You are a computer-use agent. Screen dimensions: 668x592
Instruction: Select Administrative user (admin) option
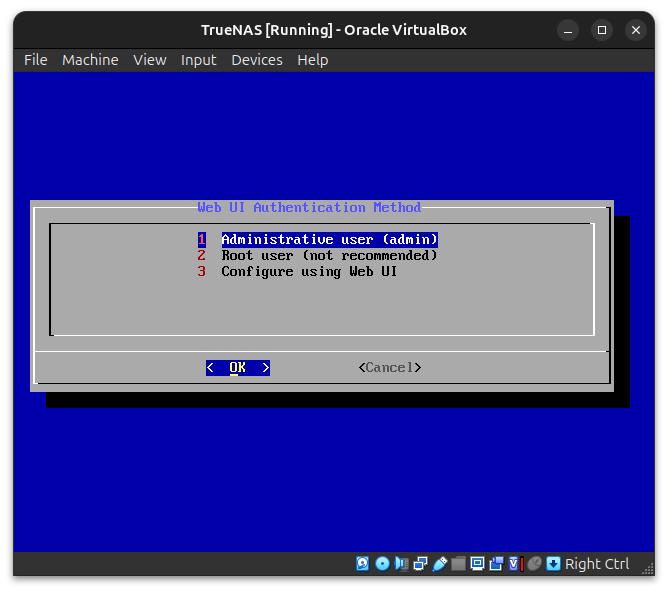pyautogui.click(x=329, y=240)
